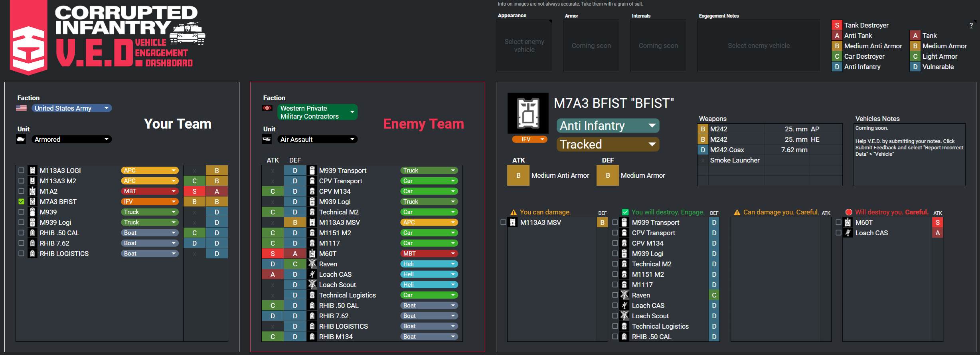Uncheck the M7A3 BFIST checkbox
Viewport: 980px width, 355px height.
click(x=22, y=202)
